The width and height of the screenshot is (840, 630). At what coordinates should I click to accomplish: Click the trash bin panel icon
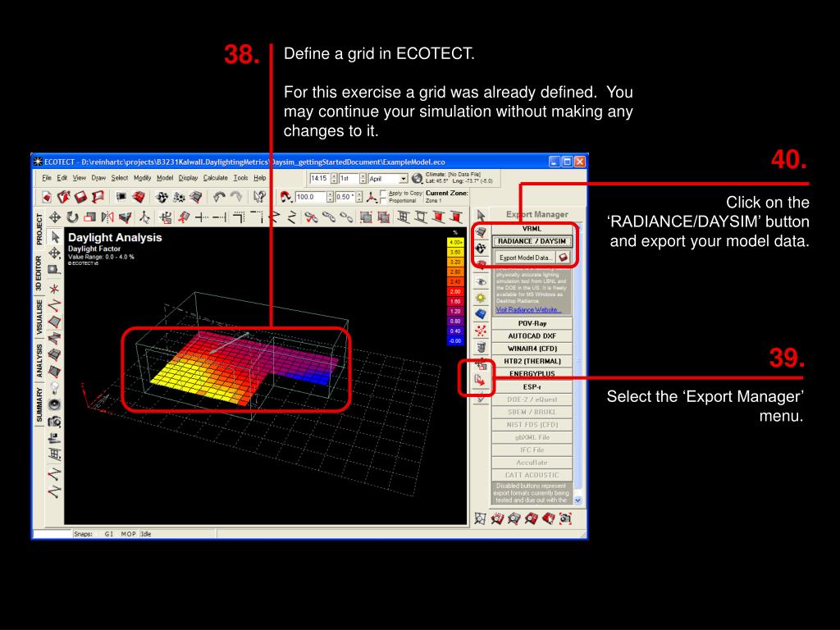click(481, 347)
